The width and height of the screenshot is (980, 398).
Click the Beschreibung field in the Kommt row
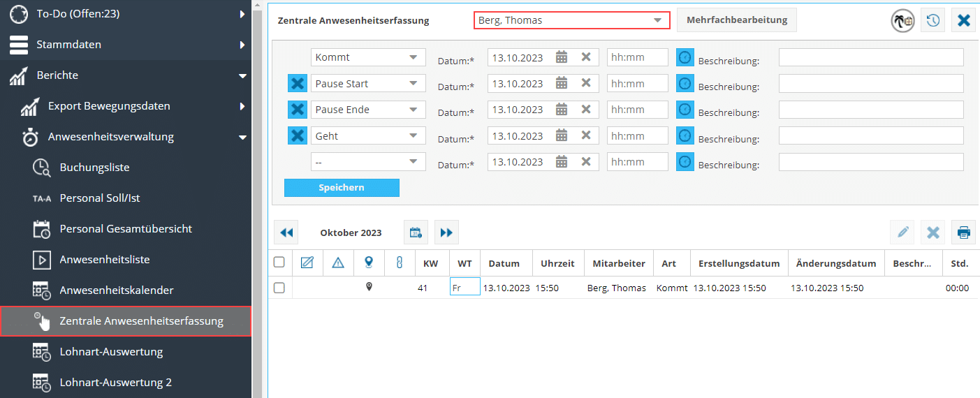(870, 57)
